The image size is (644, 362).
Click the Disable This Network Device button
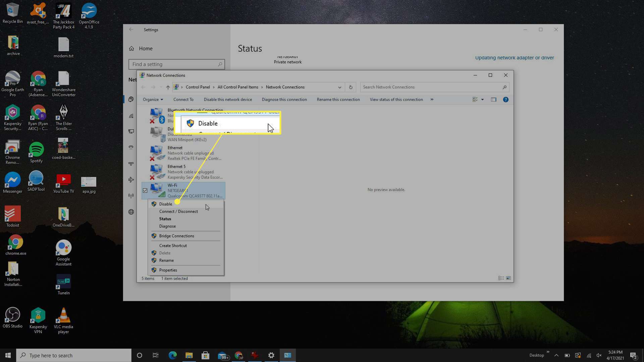tap(228, 99)
